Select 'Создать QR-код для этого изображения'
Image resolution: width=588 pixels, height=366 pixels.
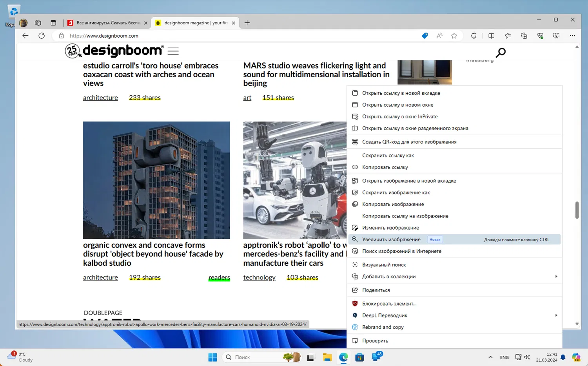pos(455,142)
